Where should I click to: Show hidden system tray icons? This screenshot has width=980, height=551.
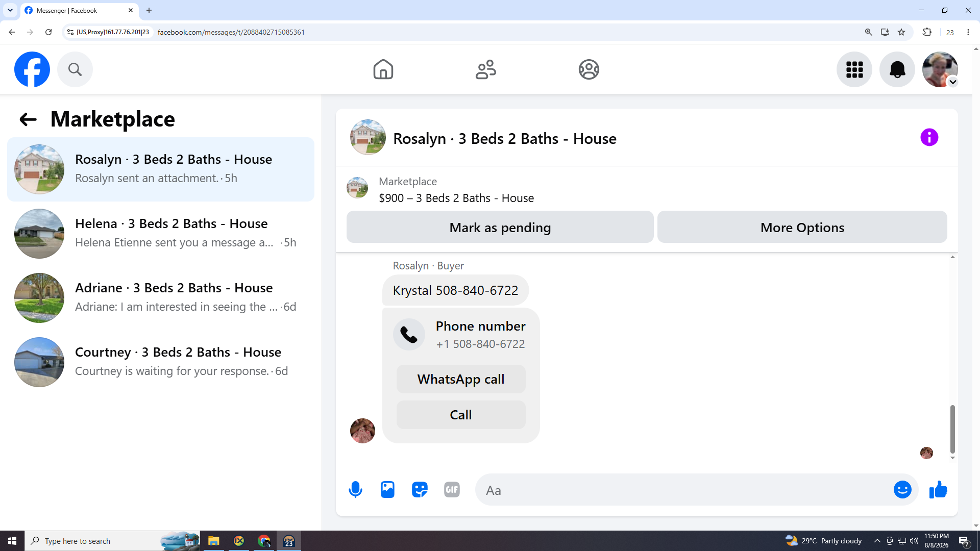coord(877,541)
